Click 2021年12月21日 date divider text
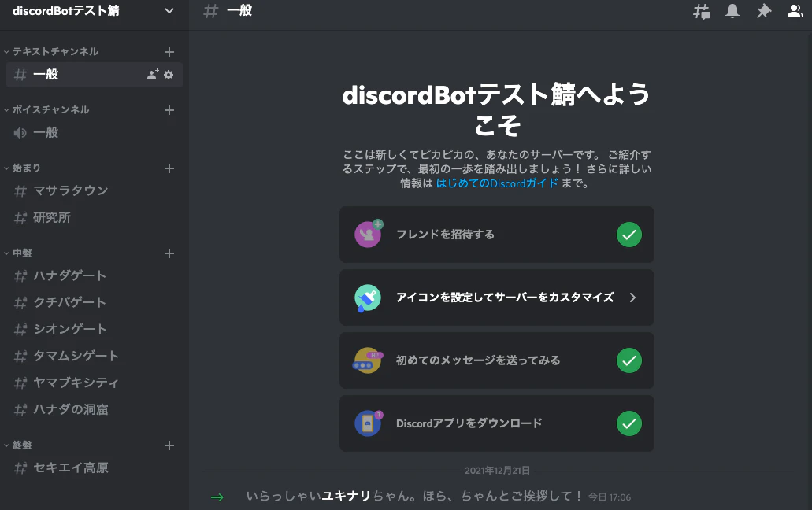The image size is (812, 510). pyautogui.click(x=497, y=470)
